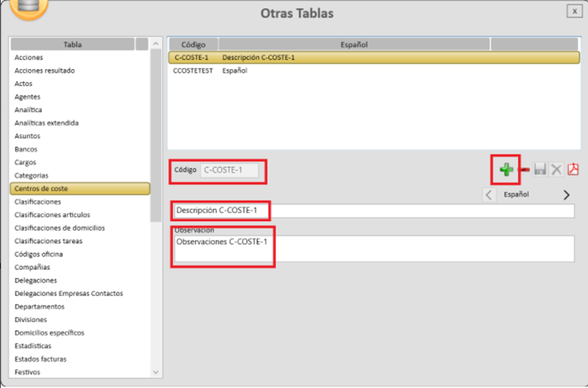The height and width of the screenshot is (388, 588).
Task: Sort by the Código column header
Action: coord(193,44)
